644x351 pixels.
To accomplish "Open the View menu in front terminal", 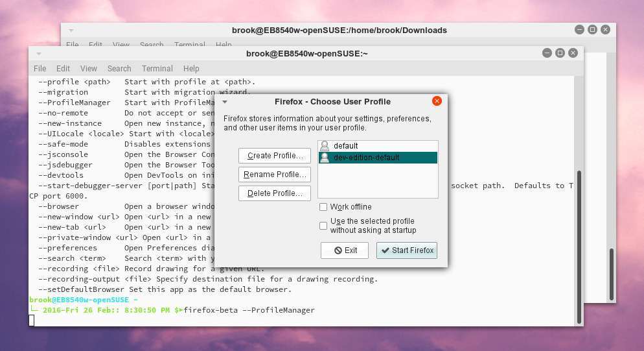I will tap(89, 69).
